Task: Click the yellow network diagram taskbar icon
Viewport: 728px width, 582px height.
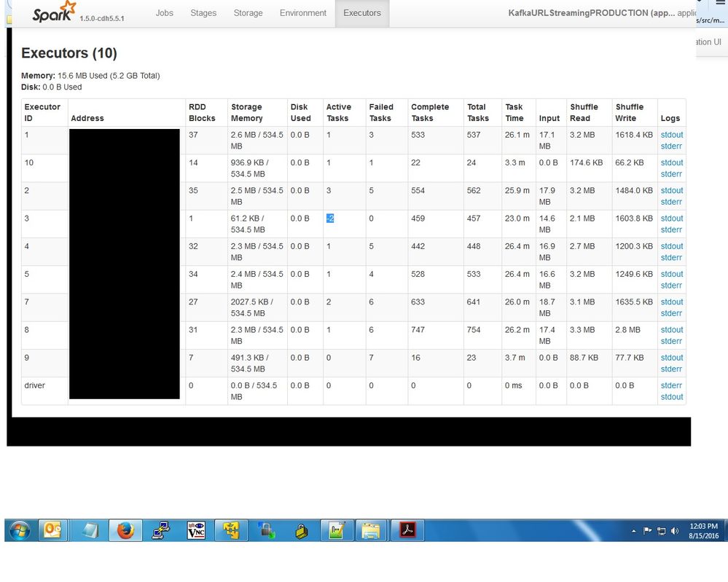Action: [x=231, y=530]
